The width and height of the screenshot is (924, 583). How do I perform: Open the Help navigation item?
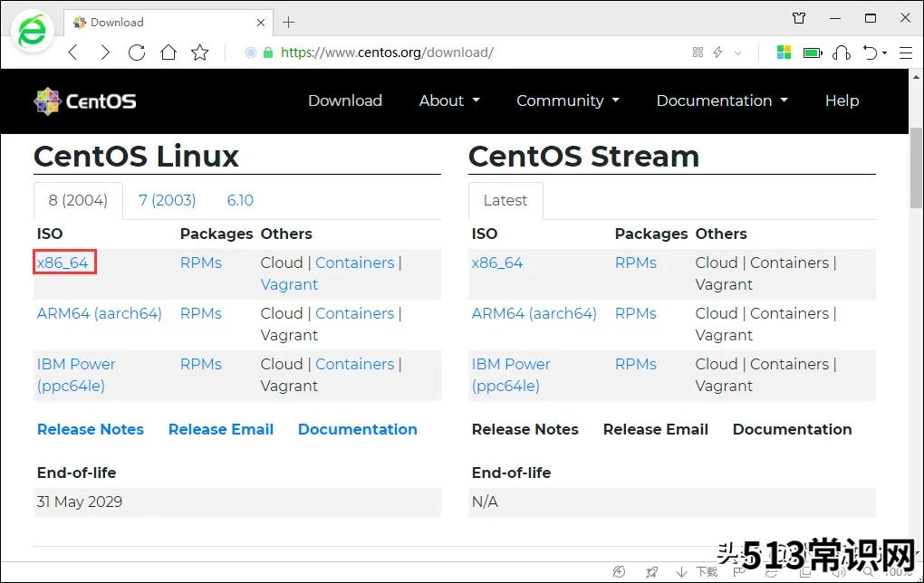(842, 100)
